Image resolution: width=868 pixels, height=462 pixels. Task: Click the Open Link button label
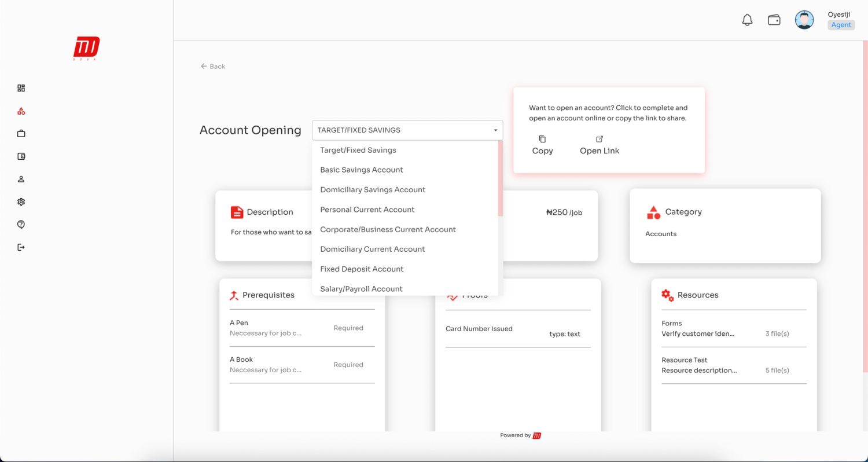(599, 151)
